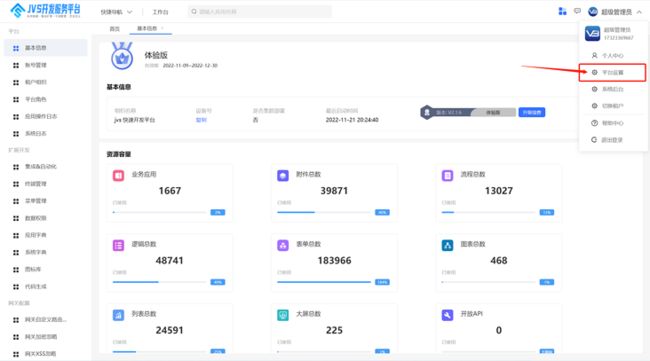Click the 图表总数 card icon
650x361 pixels.
pyautogui.click(x=447, y=245)
